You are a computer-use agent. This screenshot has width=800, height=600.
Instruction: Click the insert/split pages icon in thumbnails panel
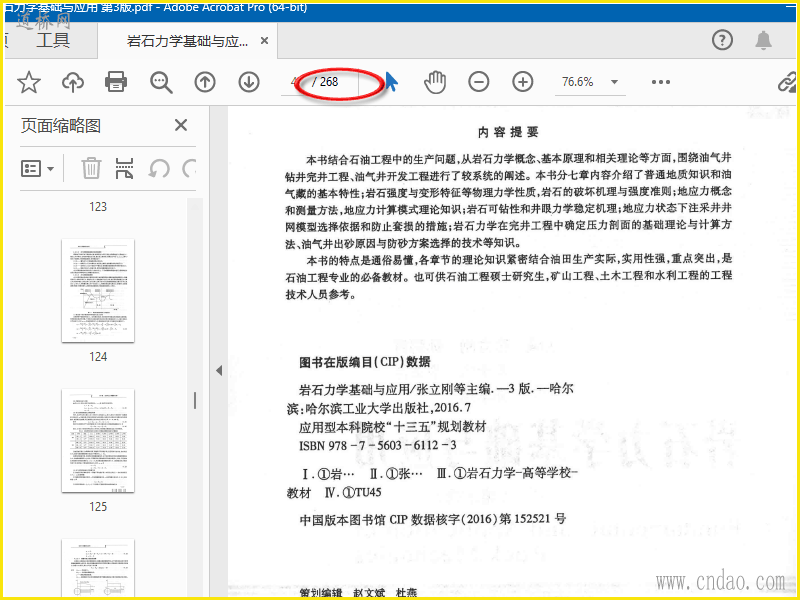(124, 168)
